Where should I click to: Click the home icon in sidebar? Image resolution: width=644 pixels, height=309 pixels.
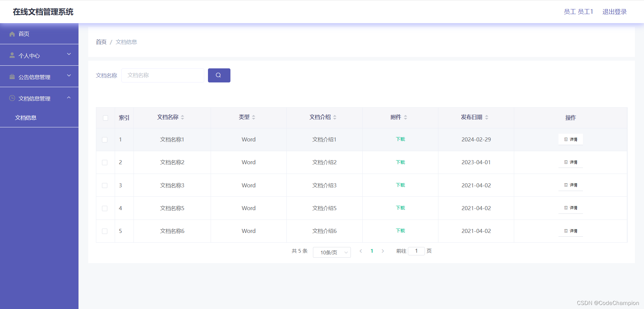coord(12,34)
